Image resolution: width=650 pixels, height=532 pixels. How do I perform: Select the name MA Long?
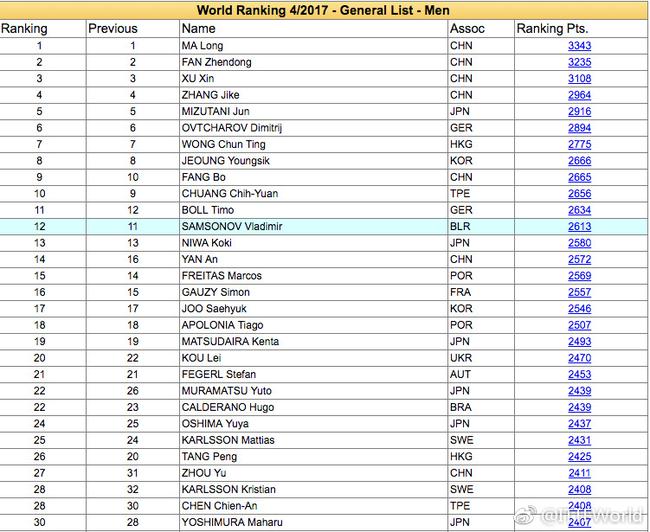click(x=202, y=46)
